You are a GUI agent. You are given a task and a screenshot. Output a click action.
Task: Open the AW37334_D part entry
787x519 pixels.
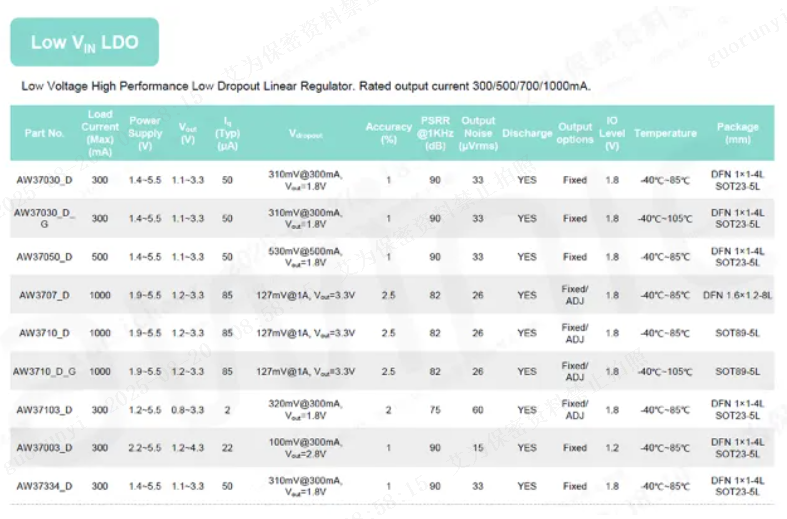pos(44,486)
